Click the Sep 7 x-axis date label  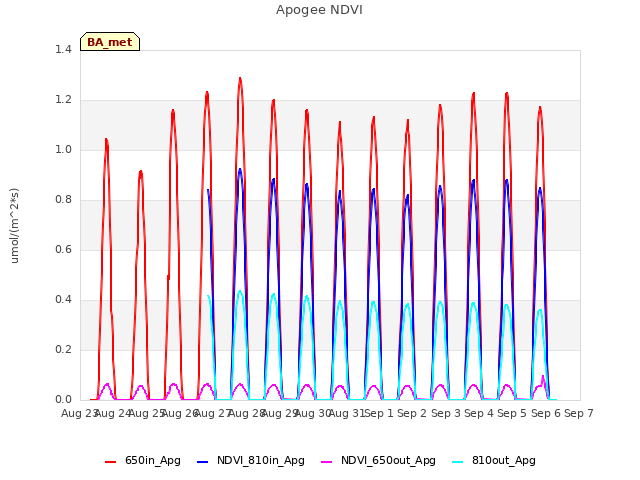pyautogui.click(x=579, y=413)
